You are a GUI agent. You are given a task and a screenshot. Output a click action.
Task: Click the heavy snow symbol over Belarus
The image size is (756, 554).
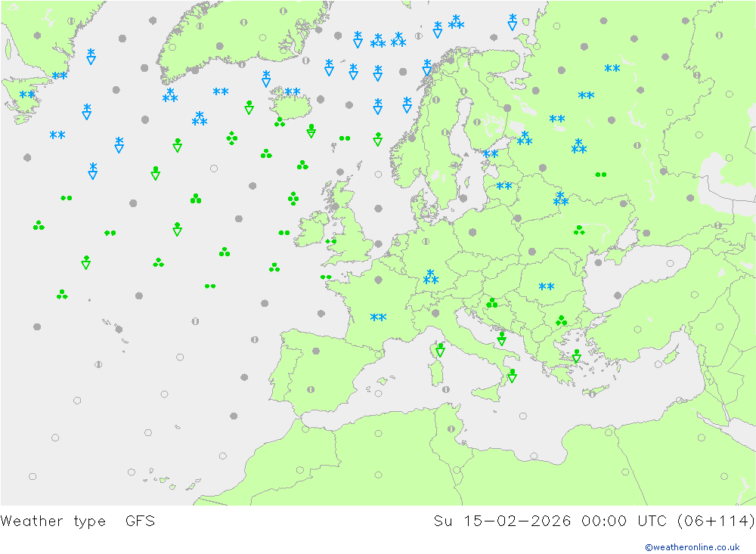[560, 199]
